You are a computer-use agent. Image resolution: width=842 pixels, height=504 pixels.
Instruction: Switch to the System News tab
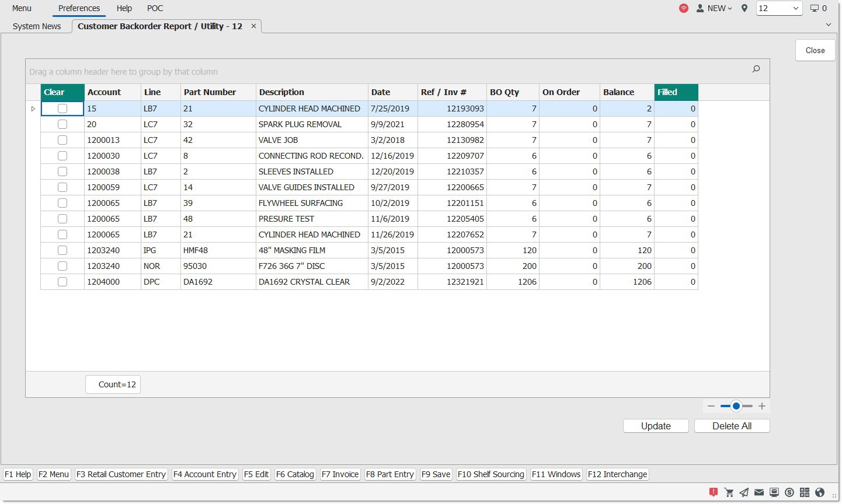[x=37, y=26]
